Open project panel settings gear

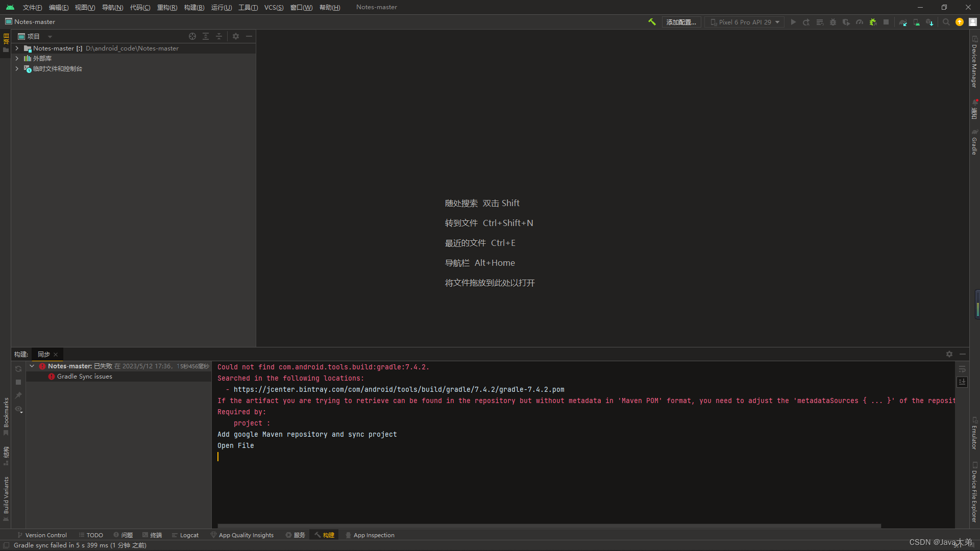tap(236, 36)
